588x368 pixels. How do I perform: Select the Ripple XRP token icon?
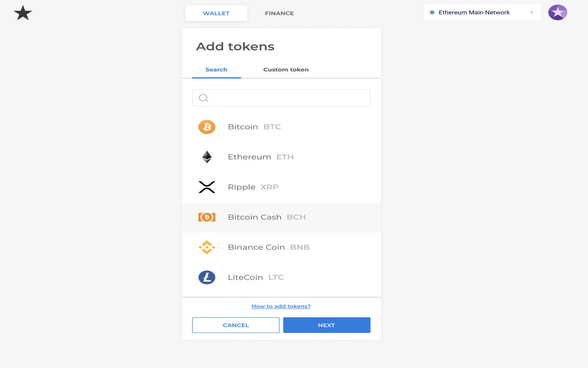pyautogui.click(x=207, y=187)
